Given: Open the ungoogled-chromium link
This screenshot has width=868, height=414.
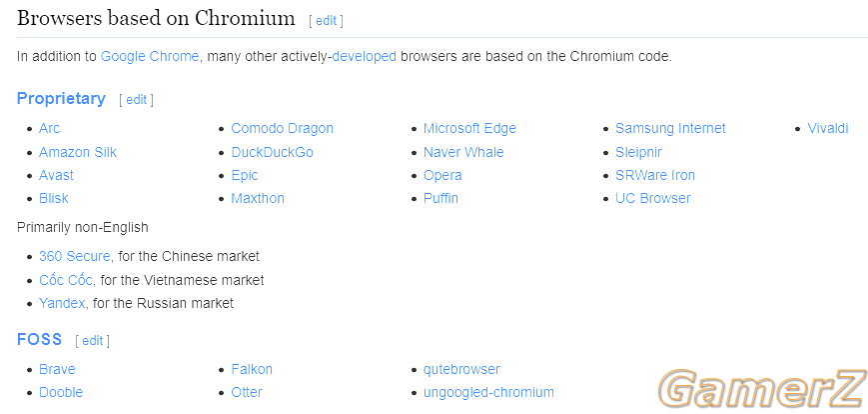Looking at the screenshot, I should click(488, 393).
